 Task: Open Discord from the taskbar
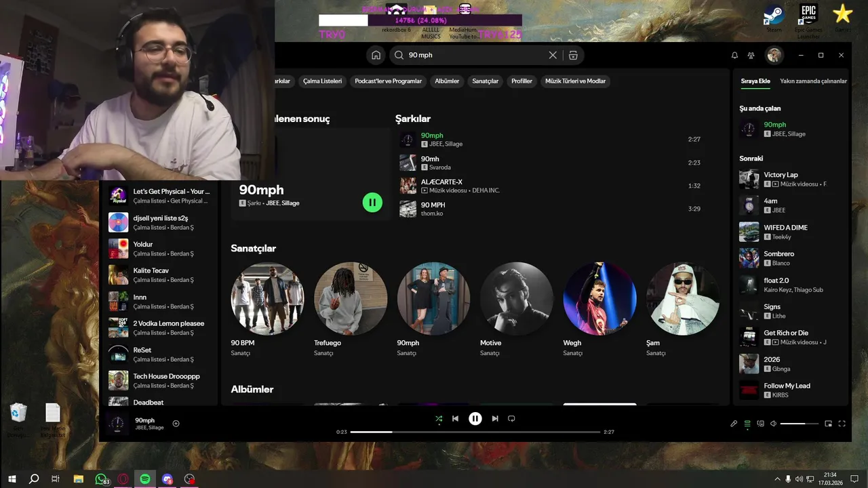point(167,479)
